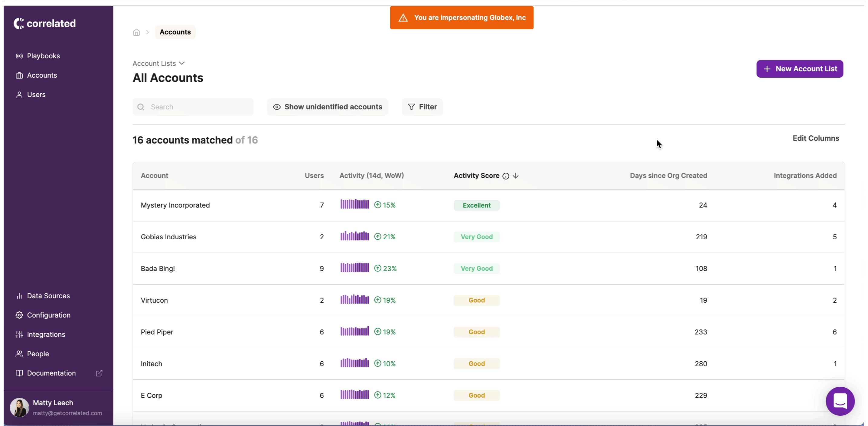Image resolution: width=868 pixels, height=426 pixels.
Task: Open the People page
Action: pos(38,354)
